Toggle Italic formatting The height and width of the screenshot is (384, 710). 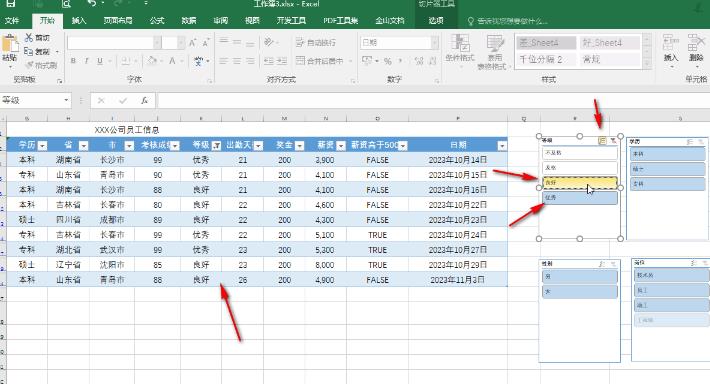click(x=86, y=61)
